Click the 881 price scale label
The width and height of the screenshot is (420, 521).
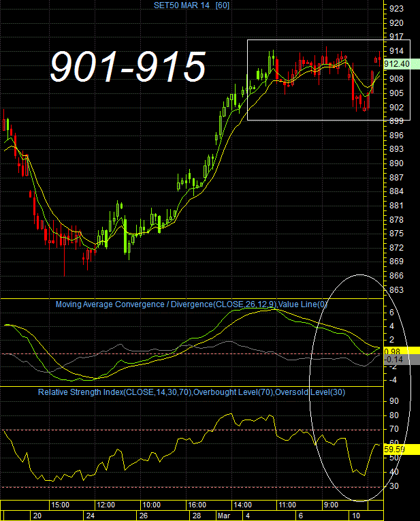point(396,206)
